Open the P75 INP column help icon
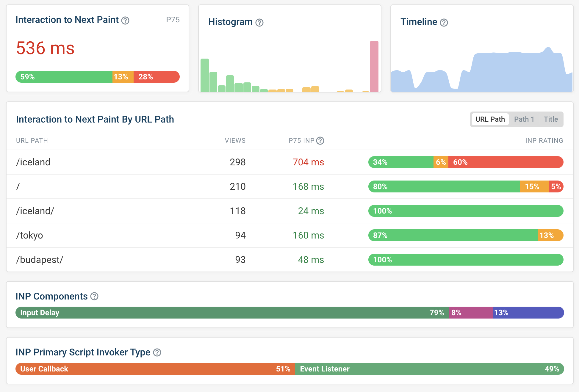Screen dimensions: 579x392 320,141
